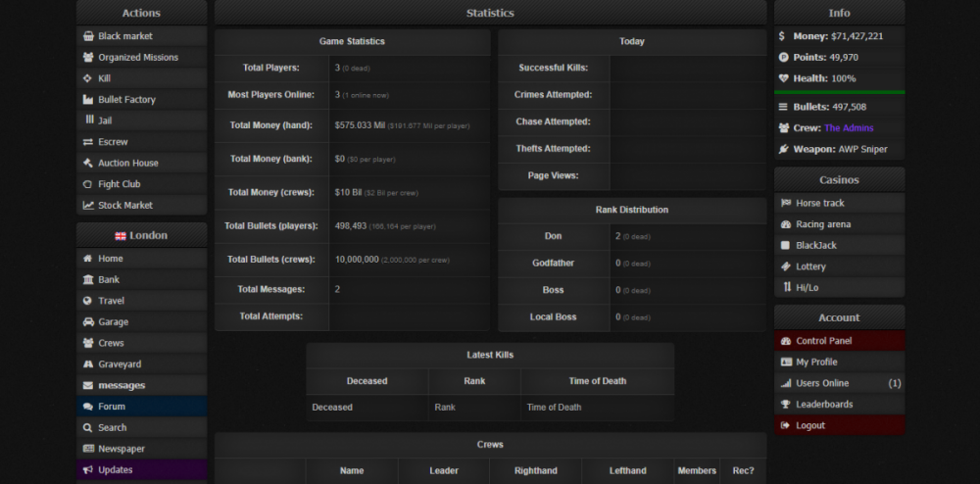Click the Garage car icon
The image size is (980, 484).
(x=88, y=322)
